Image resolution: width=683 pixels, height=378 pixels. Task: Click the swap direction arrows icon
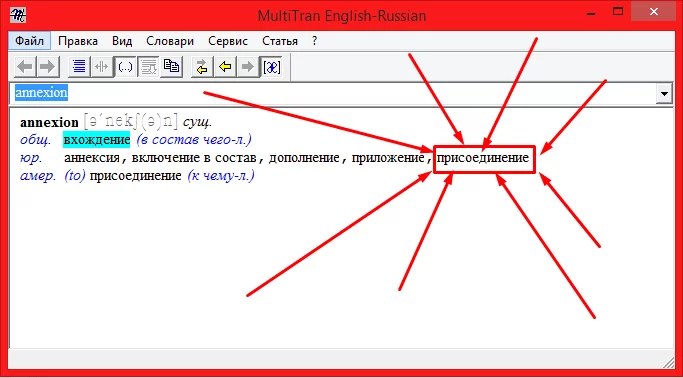click(202, 67)
